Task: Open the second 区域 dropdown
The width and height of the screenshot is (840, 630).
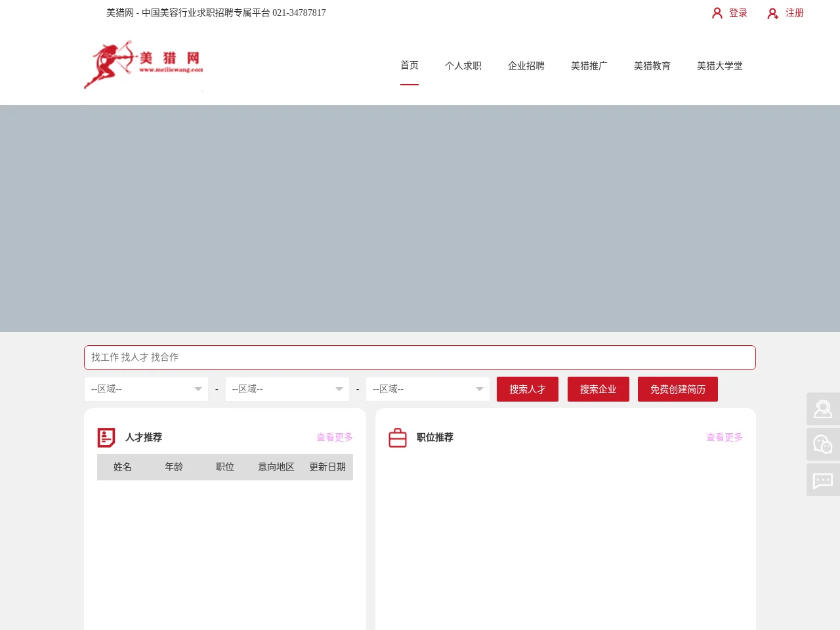Action: tap(287, 389)
